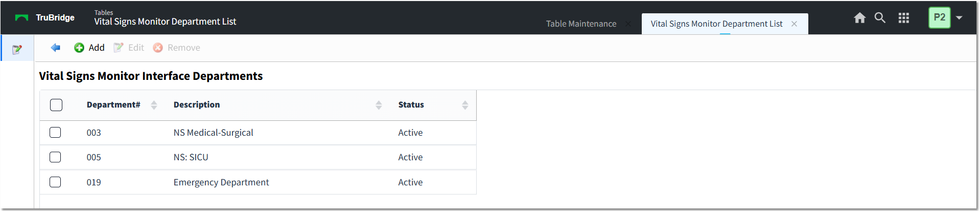Select the NS: SICU row
This screenshot has height=212, width=980.
(258, 157)
